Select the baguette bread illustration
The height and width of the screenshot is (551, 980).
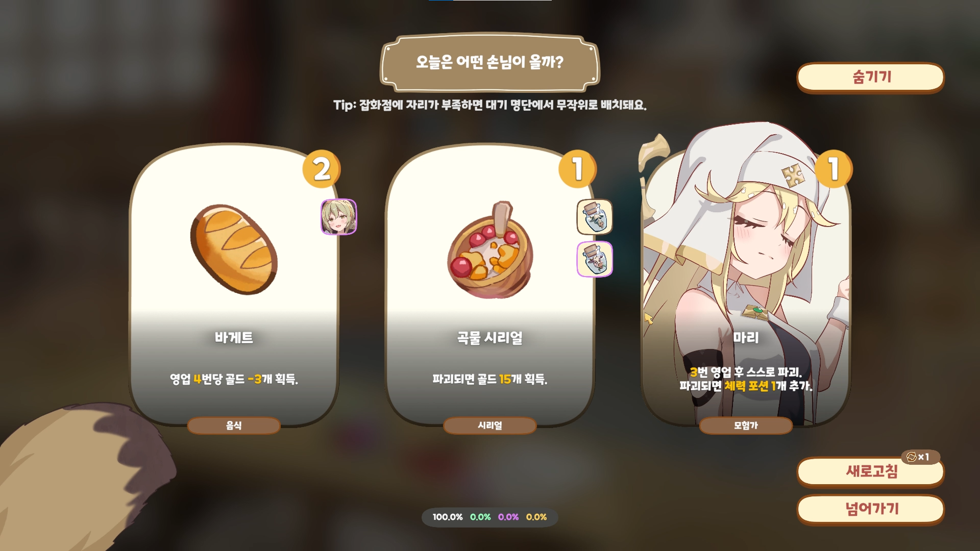234,249
